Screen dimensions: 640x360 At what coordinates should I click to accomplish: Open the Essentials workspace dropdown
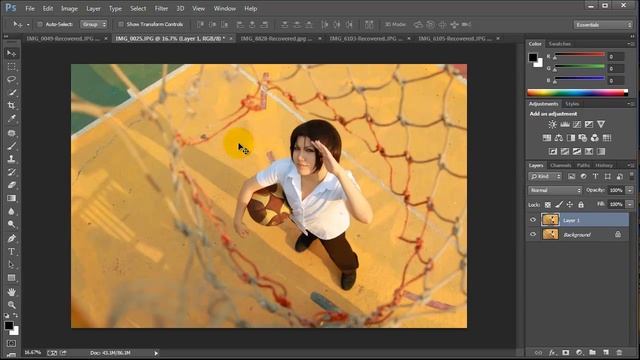(x=603, y=25)
